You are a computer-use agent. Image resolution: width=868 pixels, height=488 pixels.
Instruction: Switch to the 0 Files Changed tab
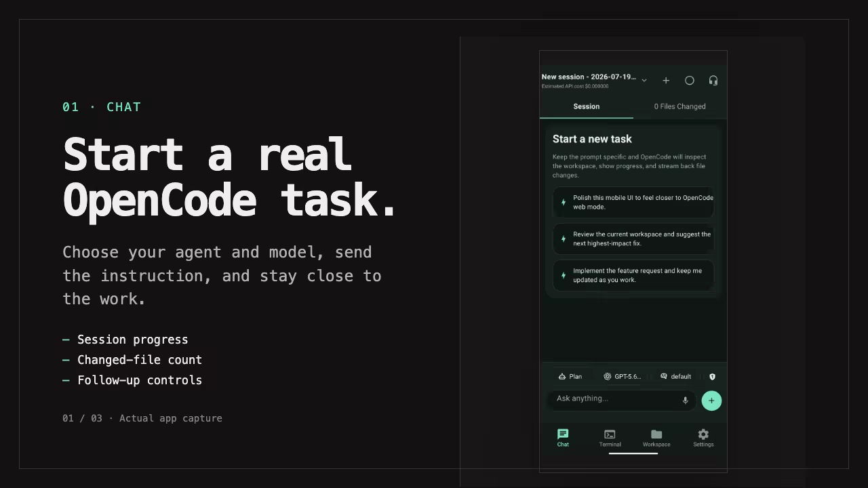680,106
